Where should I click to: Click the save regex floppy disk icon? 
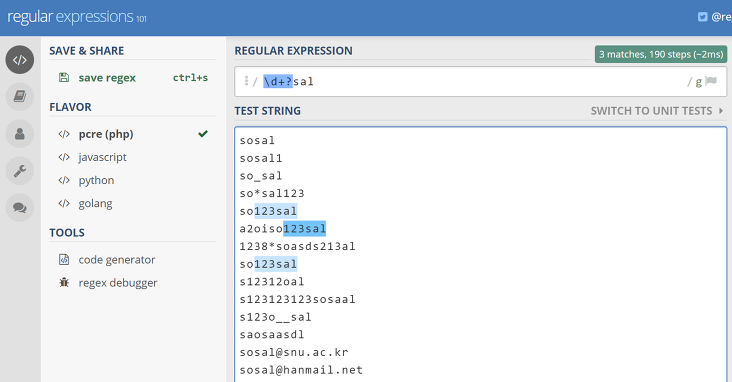click(64, 78)
